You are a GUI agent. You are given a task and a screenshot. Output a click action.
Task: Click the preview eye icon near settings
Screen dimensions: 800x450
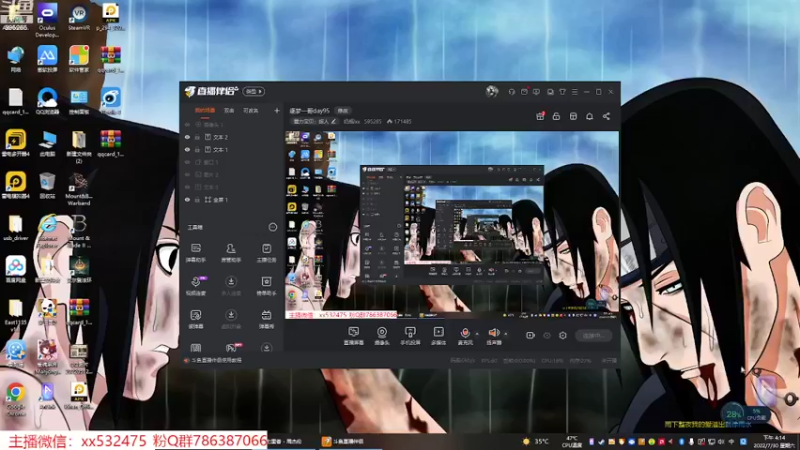tap(547, 335)
